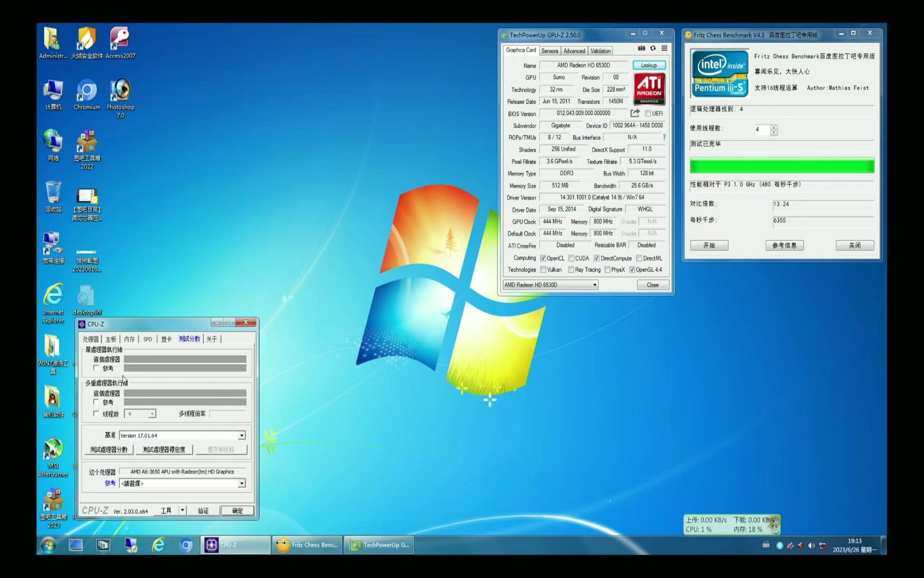Image resolution: width=924 pixels, height=578 pixels.
Task: Open the Internet Explorer desktop icon
Action: 53,303
